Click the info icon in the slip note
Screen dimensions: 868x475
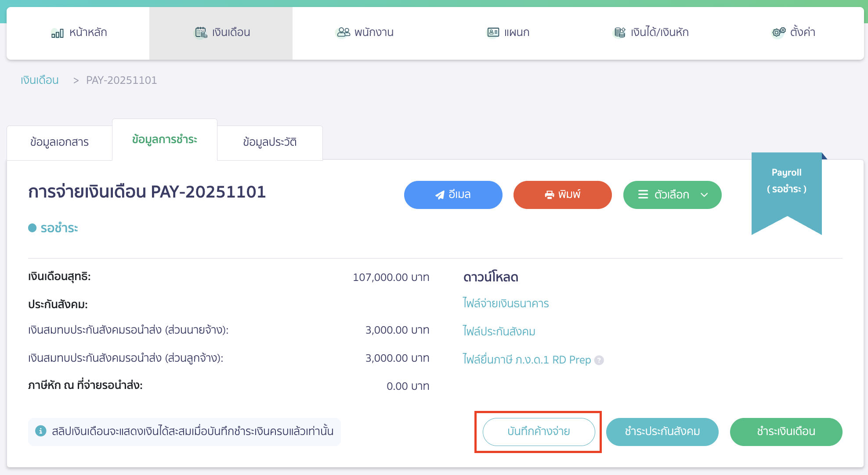pos(41,431)
